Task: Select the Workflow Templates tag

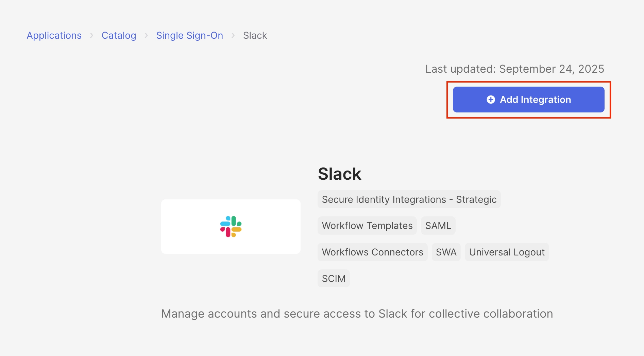Action: click(367, 226)
